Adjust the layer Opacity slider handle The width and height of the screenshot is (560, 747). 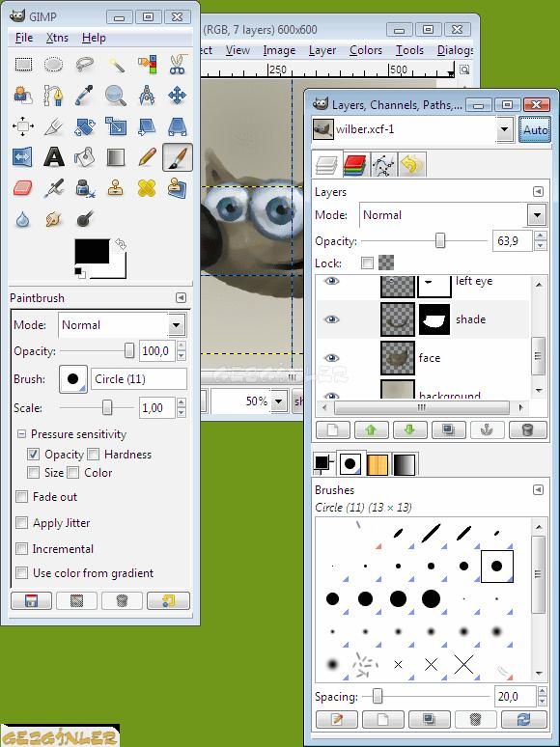coord(440,240)
